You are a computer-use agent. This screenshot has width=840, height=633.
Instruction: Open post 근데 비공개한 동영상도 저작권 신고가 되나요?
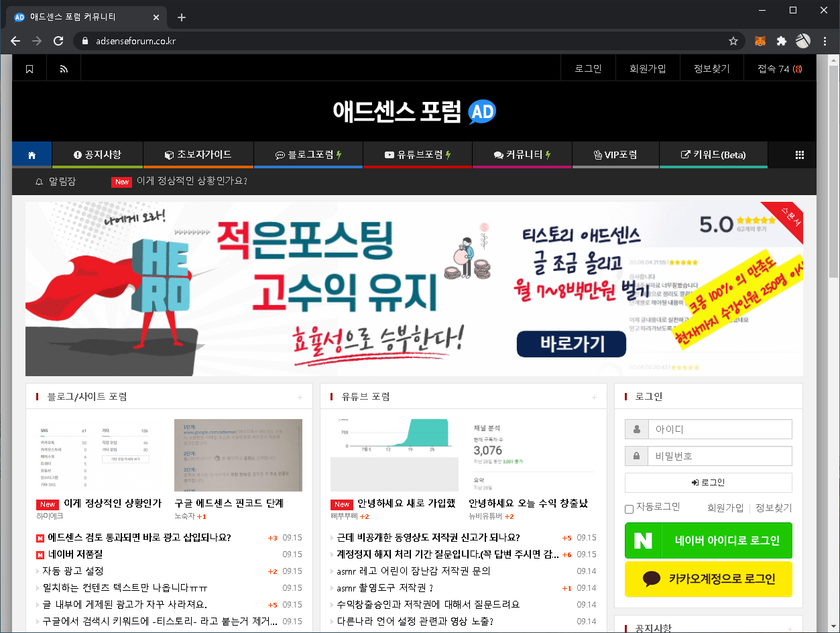coord(428,538)
